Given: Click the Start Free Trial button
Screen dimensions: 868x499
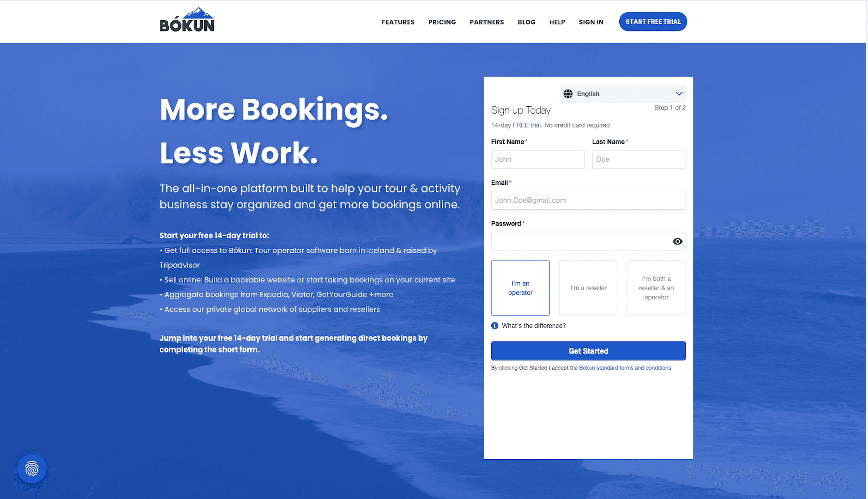Looking at the screenshot, I should pos(653,22).
